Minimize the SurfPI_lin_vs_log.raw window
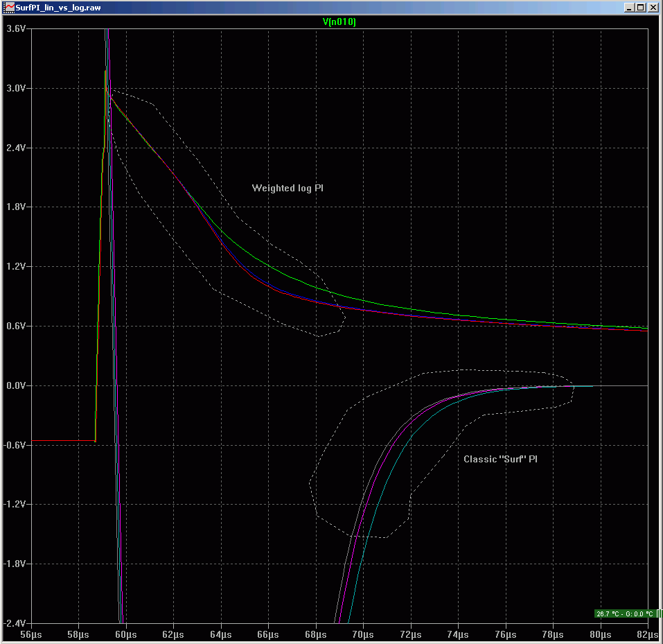Viewport: 663px width, 644px height. point(629,8)
